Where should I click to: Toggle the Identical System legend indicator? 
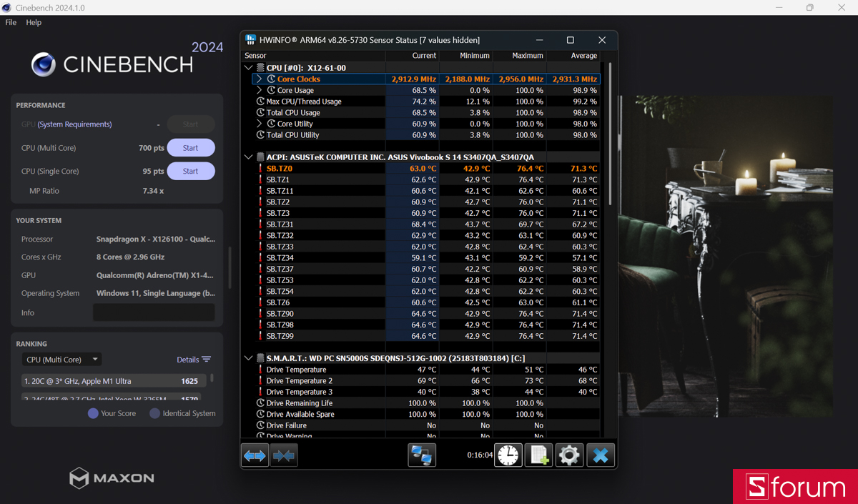pyautogui.click(x=157, y=413)
